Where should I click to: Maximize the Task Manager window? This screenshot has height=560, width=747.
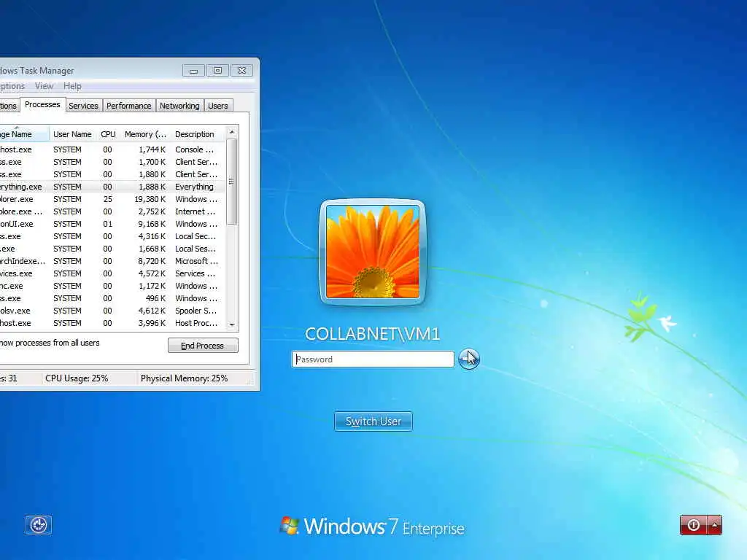(217, 71)
